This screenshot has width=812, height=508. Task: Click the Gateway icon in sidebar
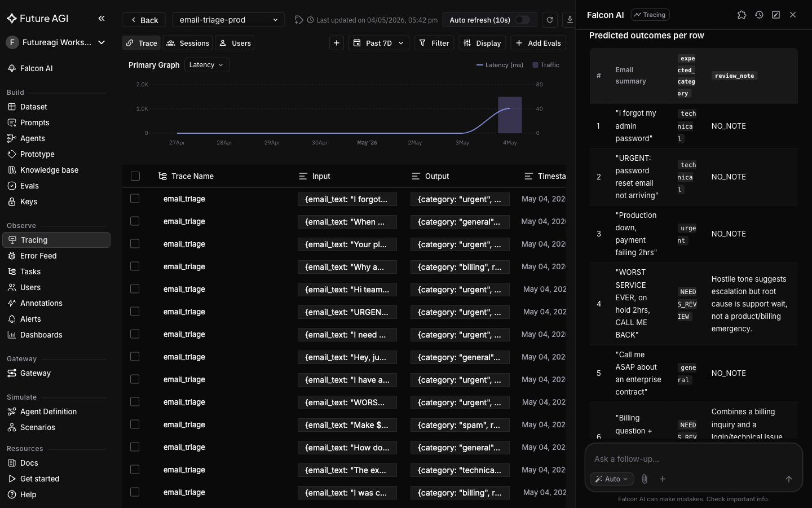click(x=12, y=373)
